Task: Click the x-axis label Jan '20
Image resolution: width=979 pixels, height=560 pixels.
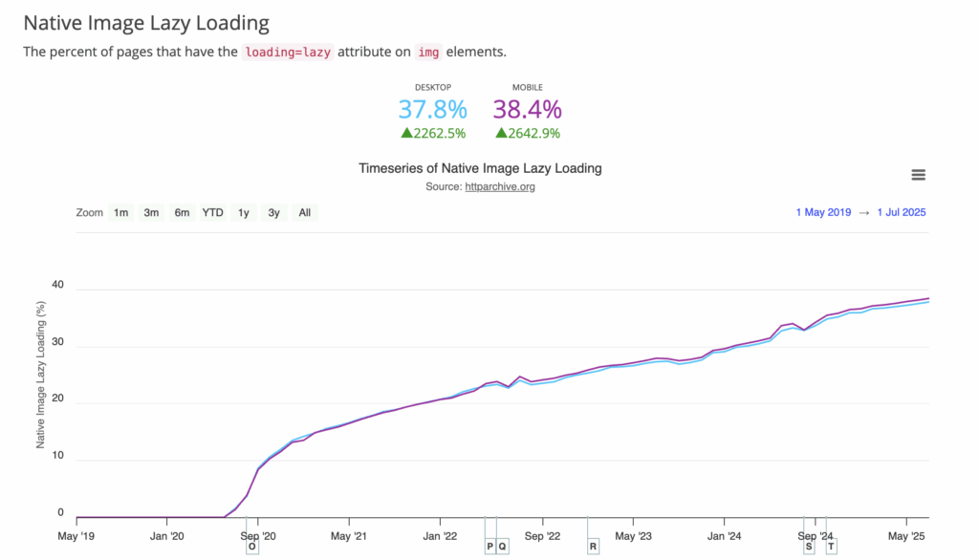Action: pos(166,536)
